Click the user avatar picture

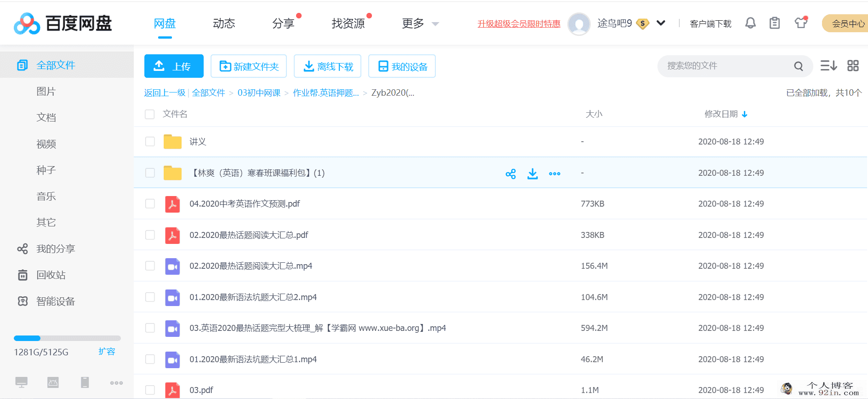point(579,23)
